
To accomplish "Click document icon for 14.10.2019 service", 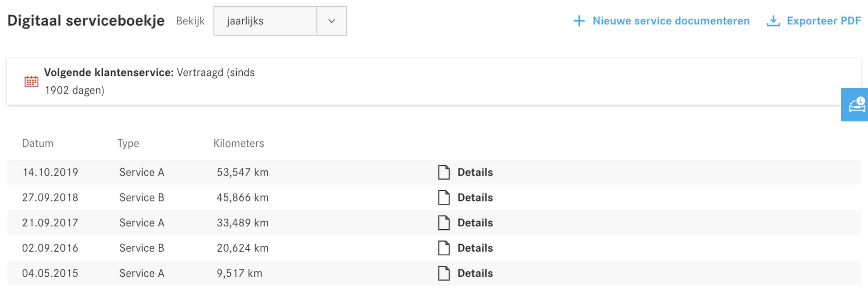I will pyautogui.click(x=443, y=172).
